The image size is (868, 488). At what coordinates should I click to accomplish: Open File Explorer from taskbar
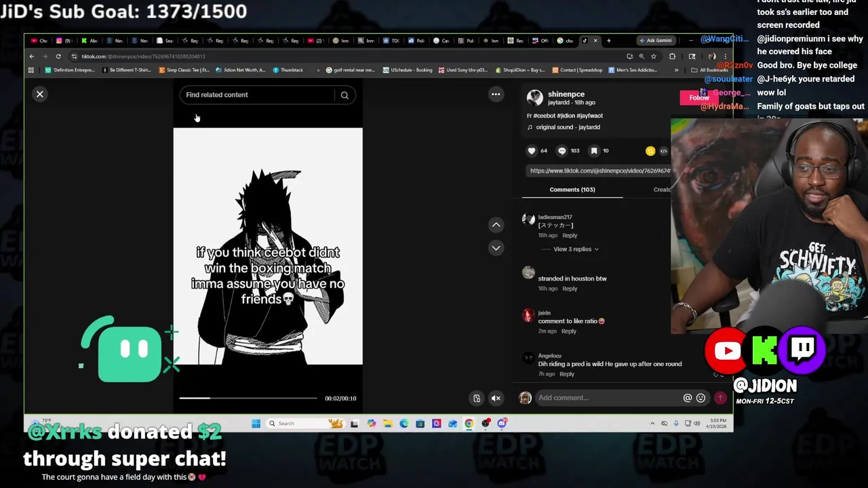[387, 424]
